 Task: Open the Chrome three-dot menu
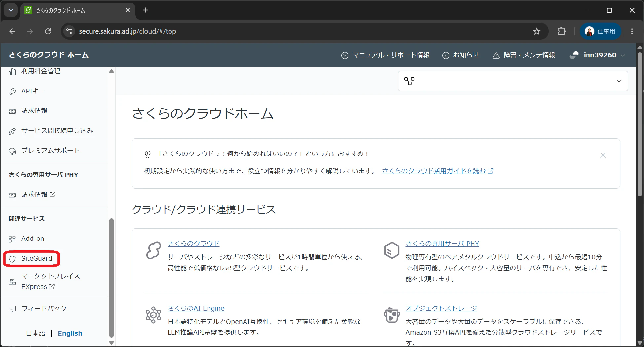tap(632, 31)
